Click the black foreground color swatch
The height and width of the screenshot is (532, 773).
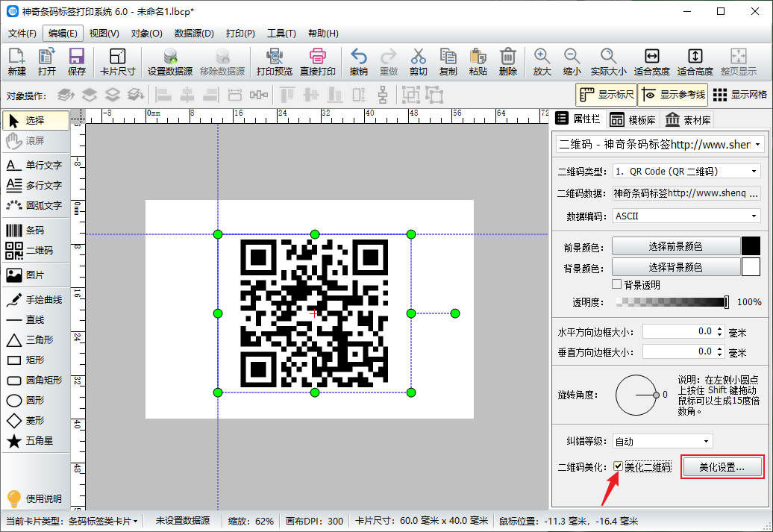751,246
